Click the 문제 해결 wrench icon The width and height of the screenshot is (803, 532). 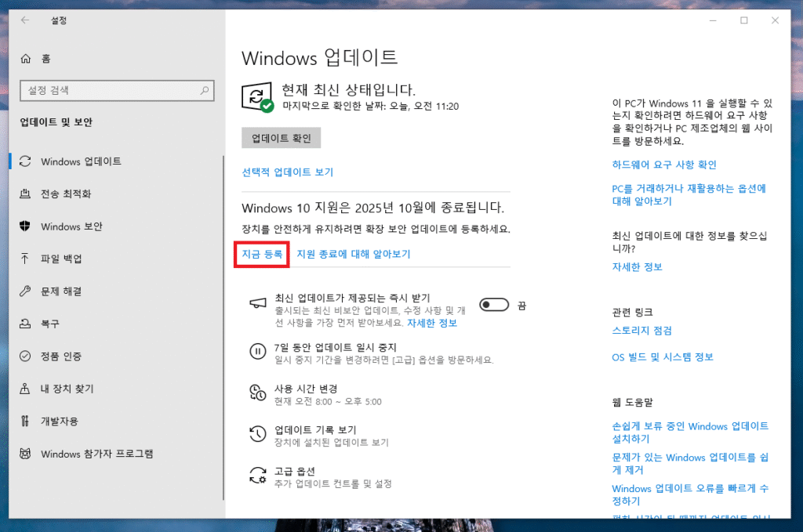(x=26, y=291)
